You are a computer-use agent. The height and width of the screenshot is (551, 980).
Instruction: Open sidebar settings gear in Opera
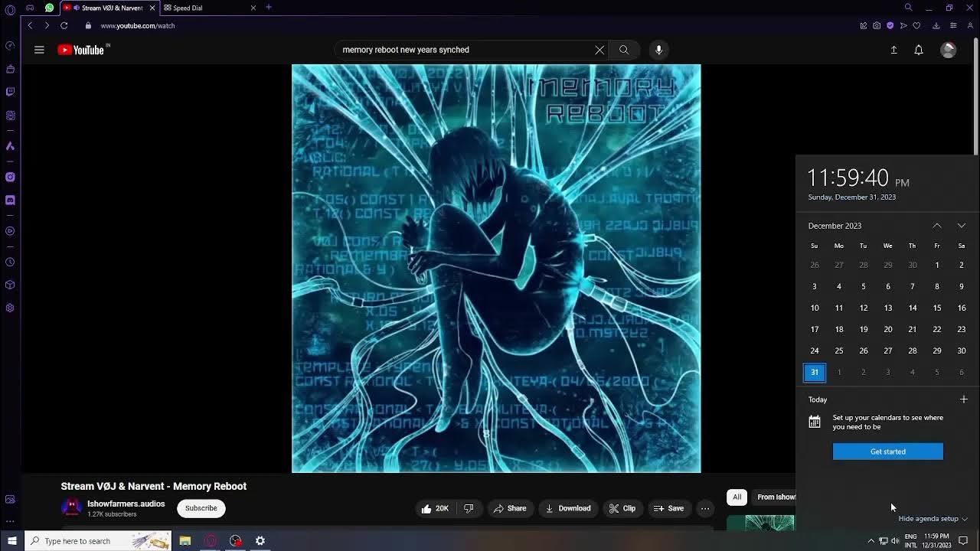tap(10, 308)
